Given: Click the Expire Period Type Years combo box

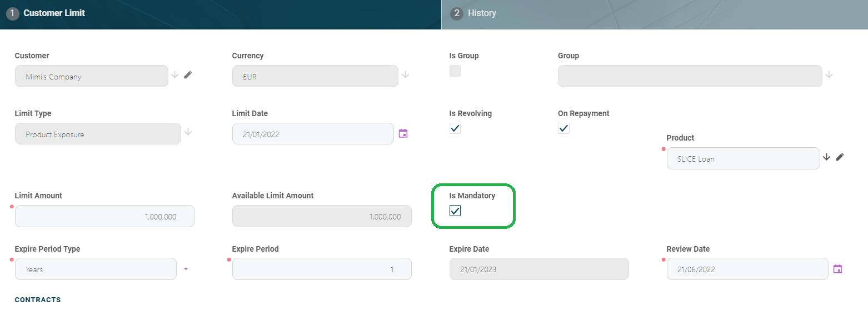Looking at the screenshot, I should (x=96, y=269).
